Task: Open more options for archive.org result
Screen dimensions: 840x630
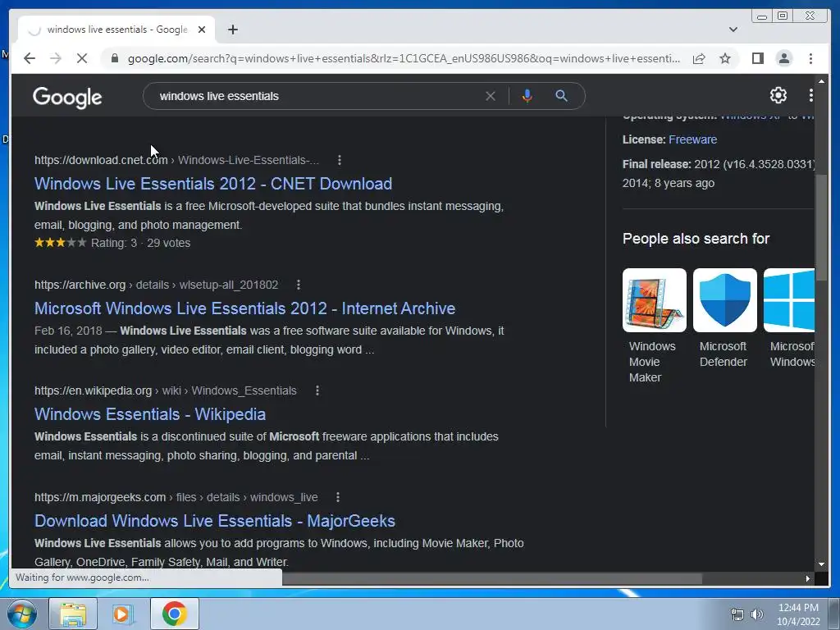Action: tap(299, 285)
